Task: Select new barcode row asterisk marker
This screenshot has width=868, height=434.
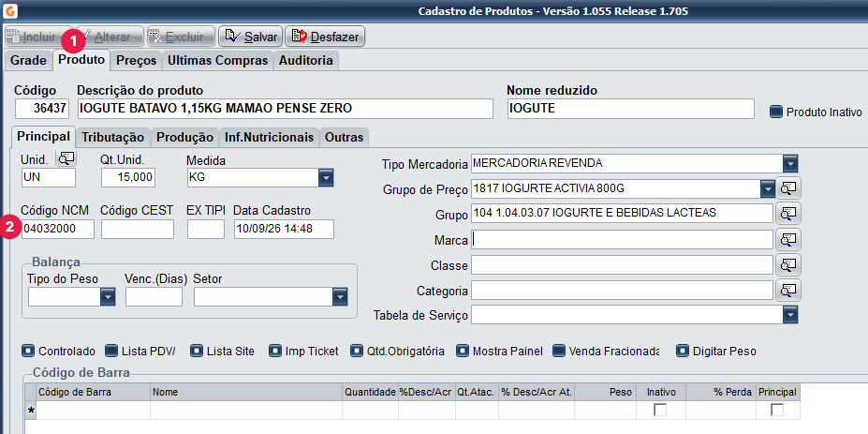Action: [x=31, y=411]
